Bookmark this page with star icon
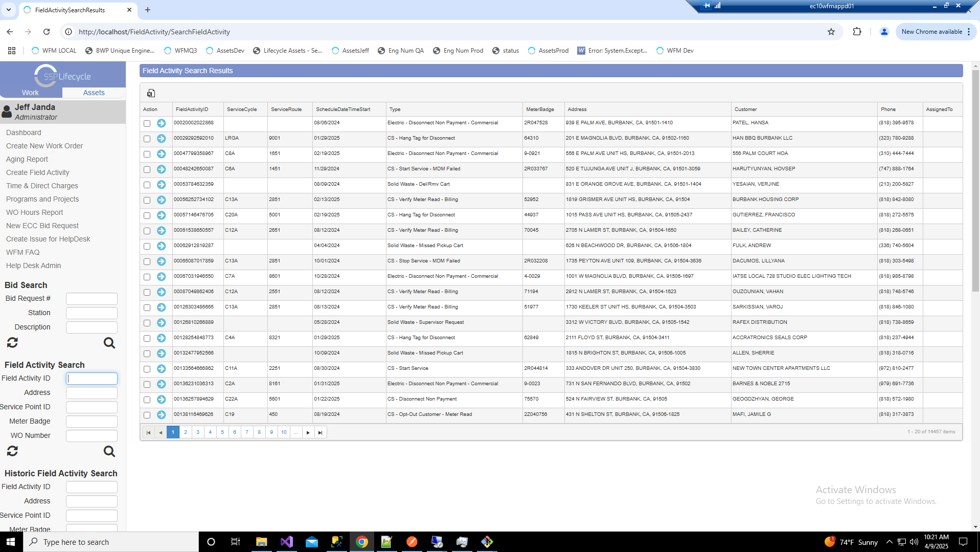This screenshot has width=980, height=552. tap(831, 32)
